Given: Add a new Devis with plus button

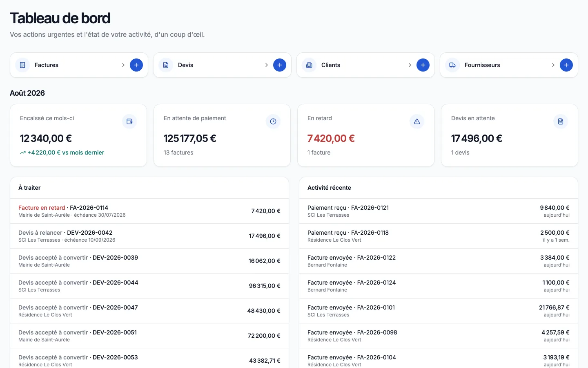Looking at the screenshot, I should (280, 65).
